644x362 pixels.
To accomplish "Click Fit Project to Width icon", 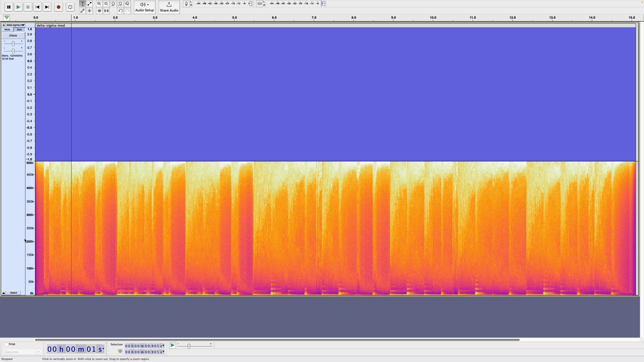I will (120, 4).
